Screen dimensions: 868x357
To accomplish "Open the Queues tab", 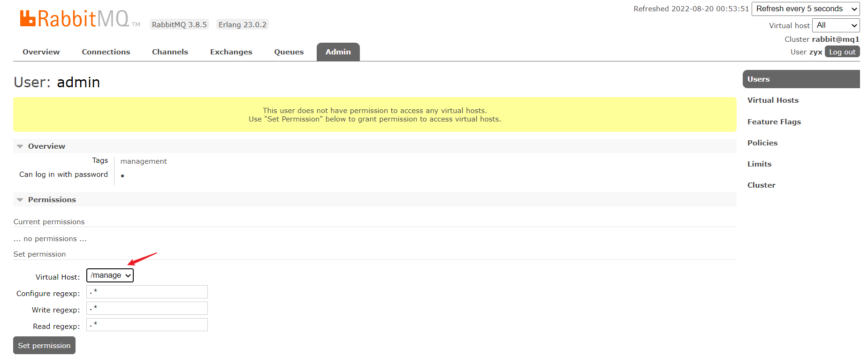I will point(289,52).
